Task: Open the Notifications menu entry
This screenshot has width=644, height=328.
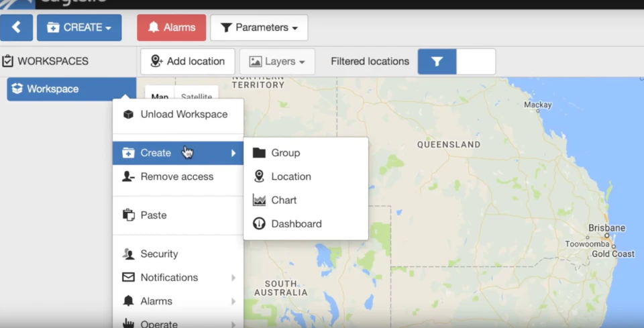Action: pos(178,278)
